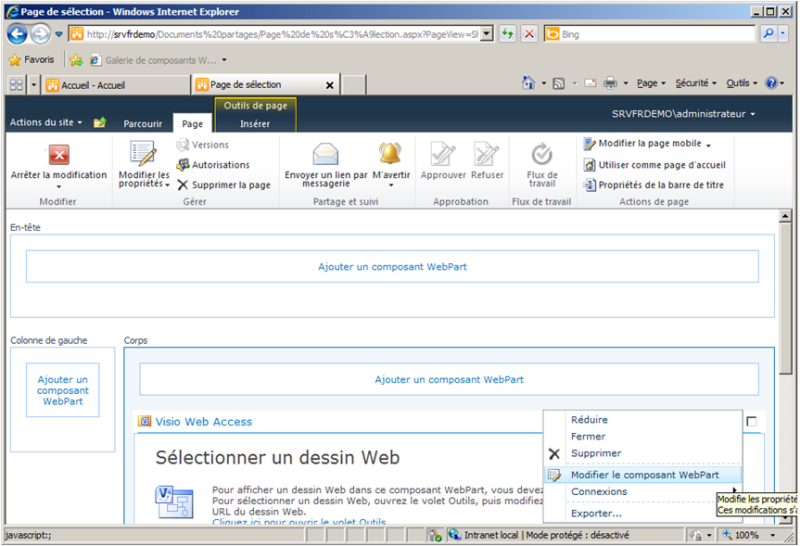Select the Page ribbon tab

pos(192,123)
